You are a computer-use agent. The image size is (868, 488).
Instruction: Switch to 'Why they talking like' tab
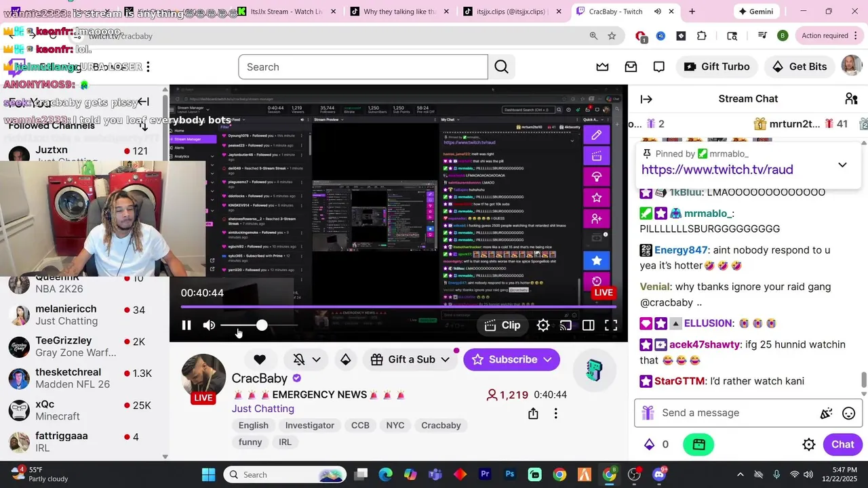point(399,12)
